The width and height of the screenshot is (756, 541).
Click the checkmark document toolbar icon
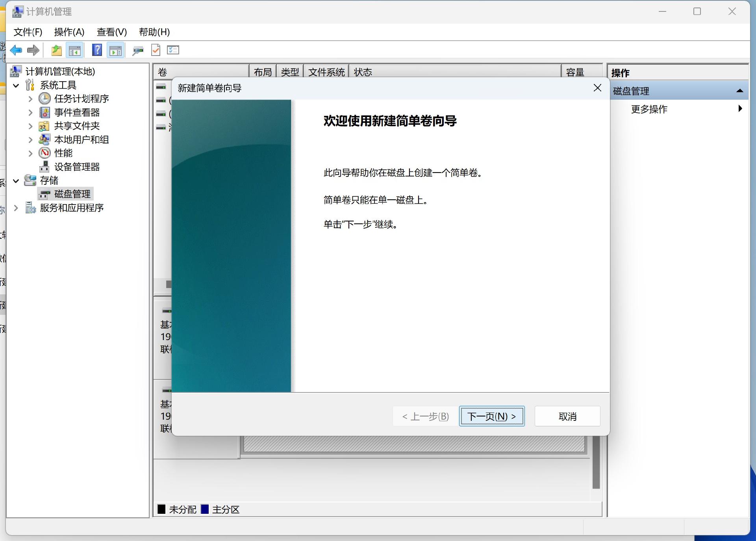click(x=155, y=50)
